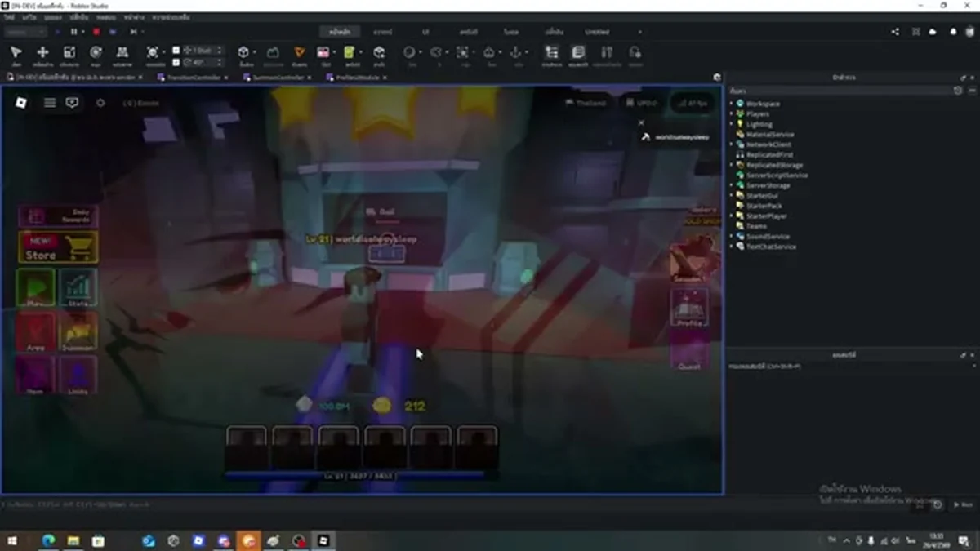The height and width of the screenshot is (551, 980).
Task: Activate the Scale tool
Action: tap(69, 53)
